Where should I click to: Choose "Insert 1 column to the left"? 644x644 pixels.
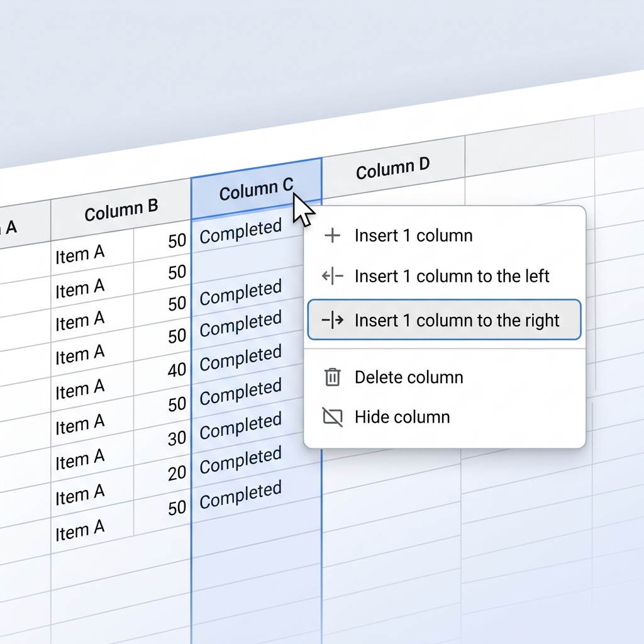[445, 276]
